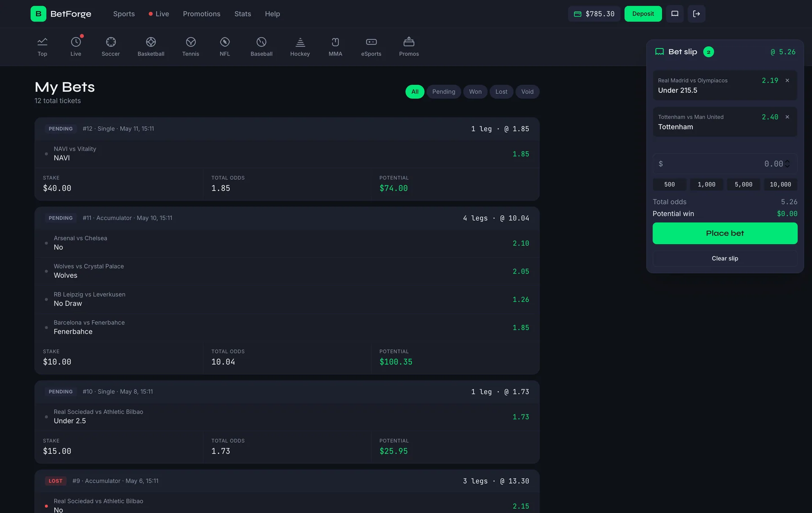Click the Deposit button
Image resolution: width=812 pixels, height=513 pixels.
coord(643,14)
